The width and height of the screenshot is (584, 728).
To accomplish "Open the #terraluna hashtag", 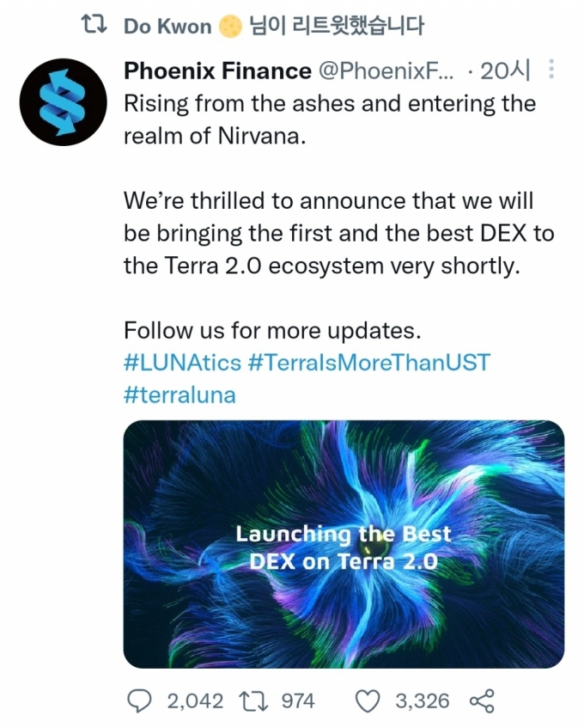I will 180,395.
